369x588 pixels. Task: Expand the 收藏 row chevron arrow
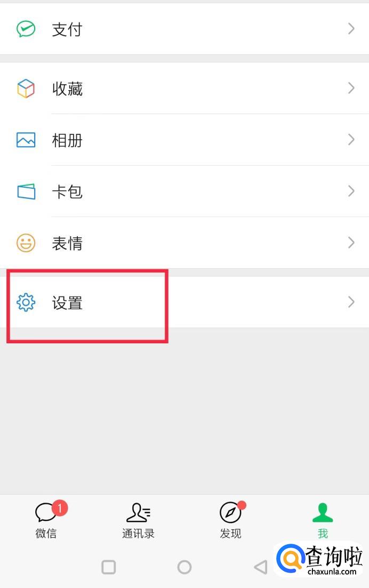pos(351,88)
